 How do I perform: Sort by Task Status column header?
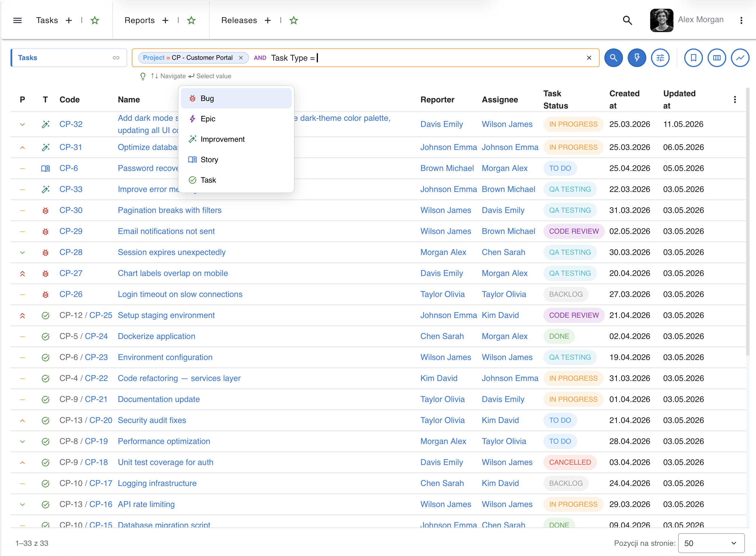click(x=556, y=100)
